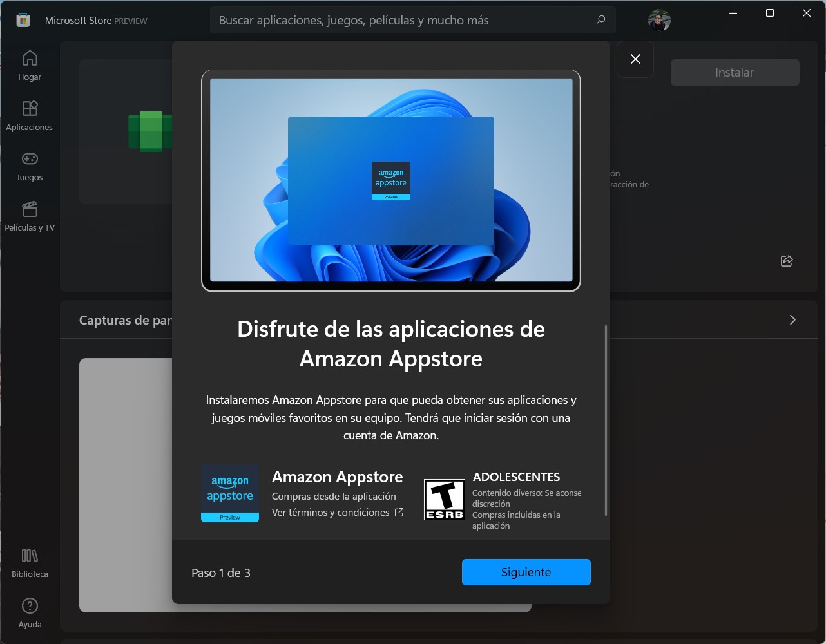826x644 pixels.
Task: Click the Siguiente button
Action: pyautogui.click(x=526, y=572)
